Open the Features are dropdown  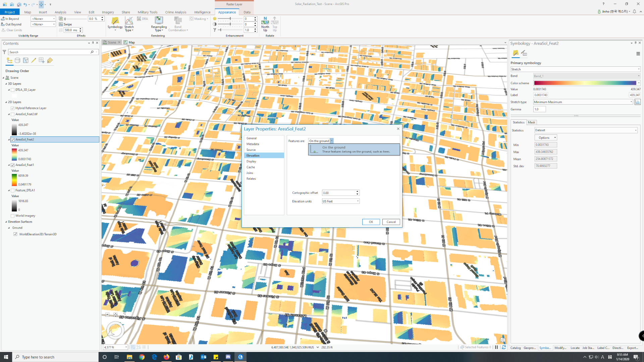(321, 141)
